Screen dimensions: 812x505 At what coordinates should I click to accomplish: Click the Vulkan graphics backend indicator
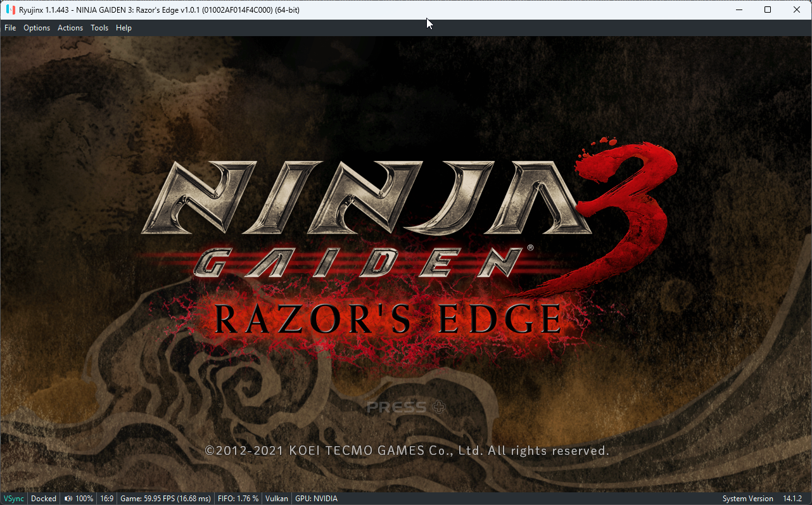click(277, 499)
